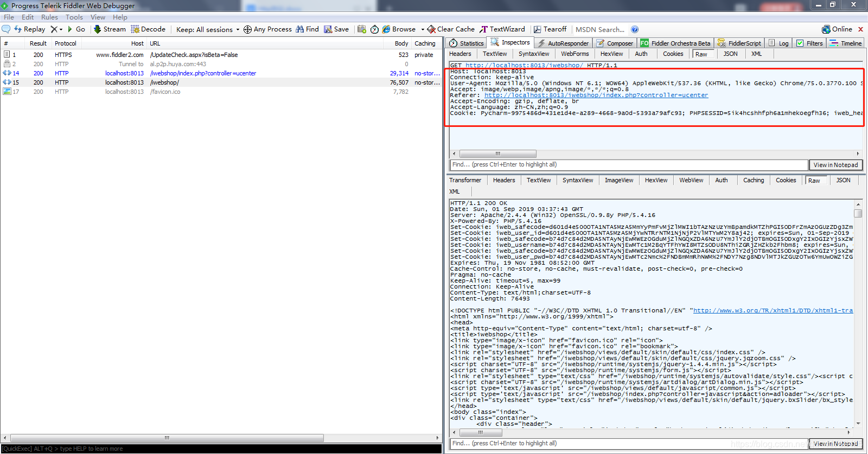Click the blue help question icon
Screen dimensions: 868x454
pos(635,29)
